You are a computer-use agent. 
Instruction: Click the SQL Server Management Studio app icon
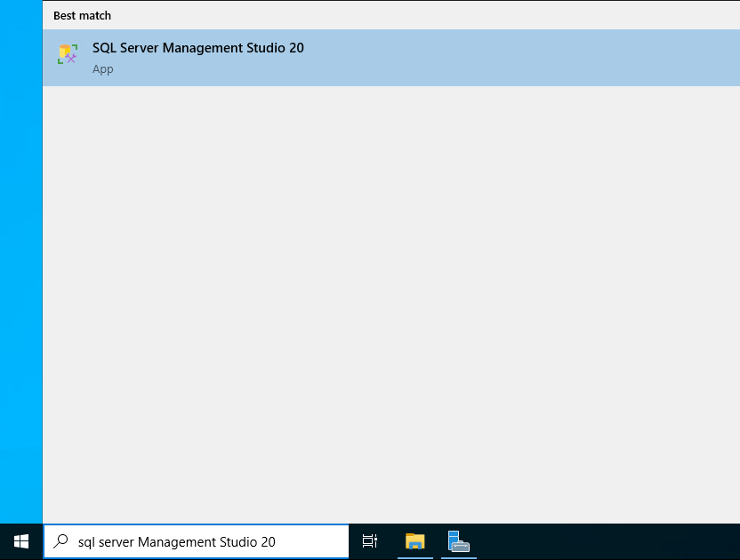[68, 54]
